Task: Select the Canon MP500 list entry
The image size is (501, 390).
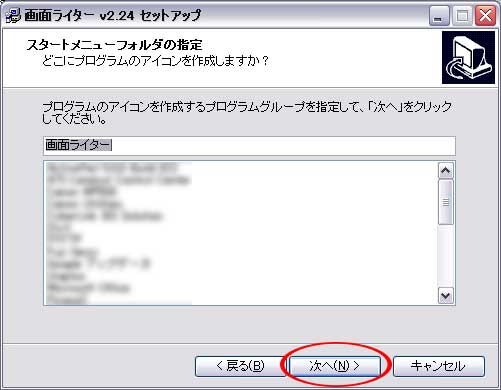Action: click(82, 192)
